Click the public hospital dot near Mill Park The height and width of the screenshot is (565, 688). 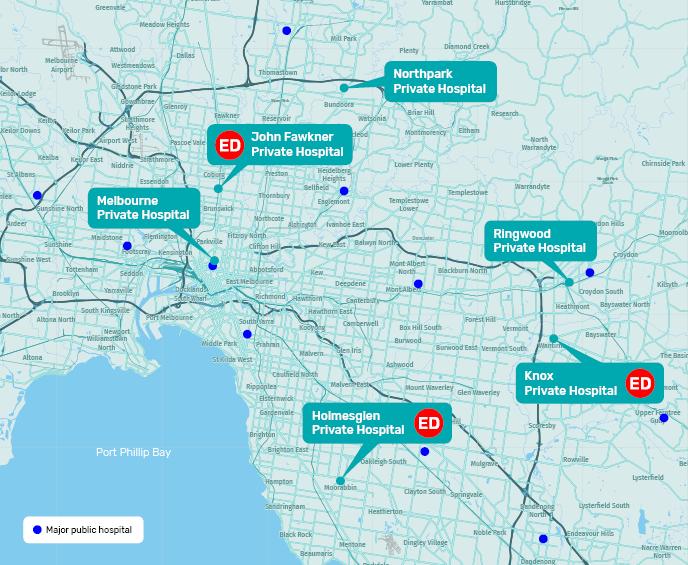pyautogui.click(x=287, y=30)
